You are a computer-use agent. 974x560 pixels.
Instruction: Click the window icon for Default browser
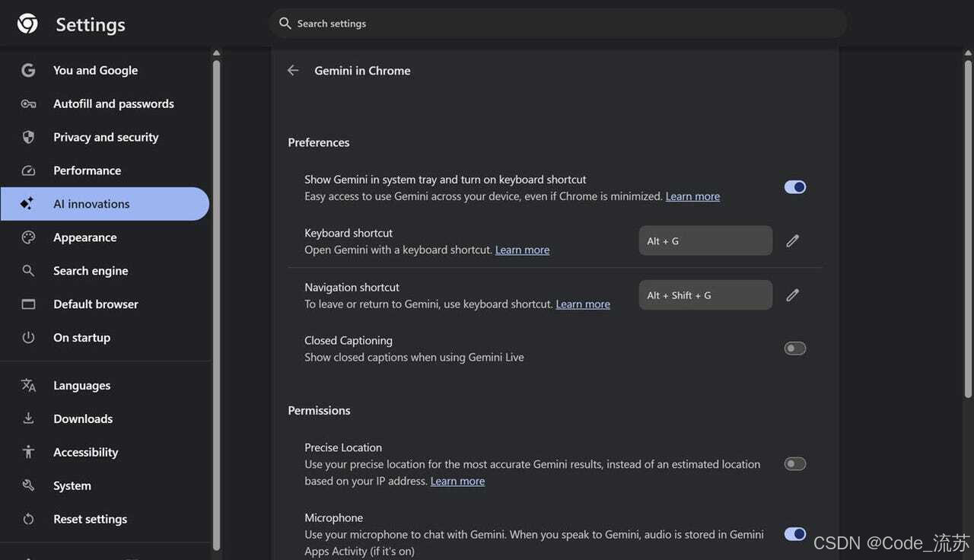point(28,304)
